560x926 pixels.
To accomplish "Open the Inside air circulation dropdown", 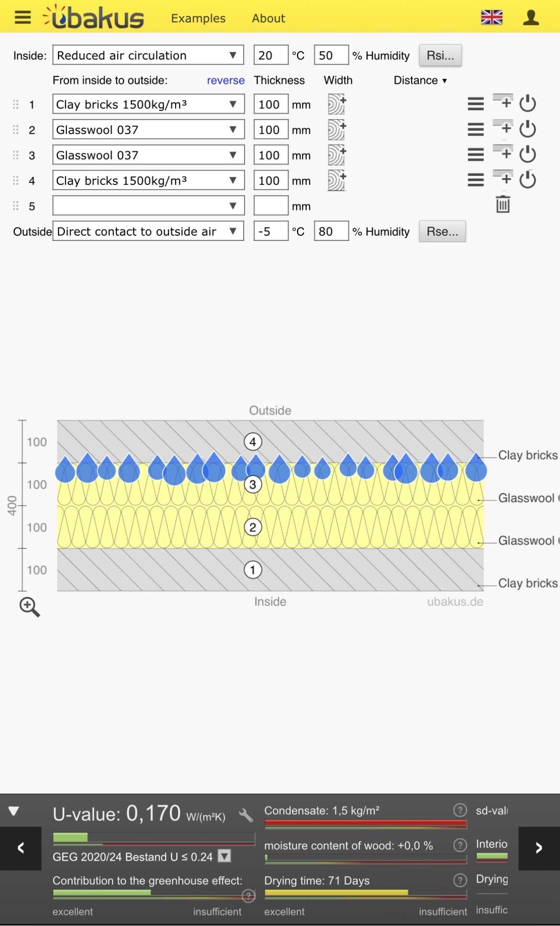I will [148, 56].
